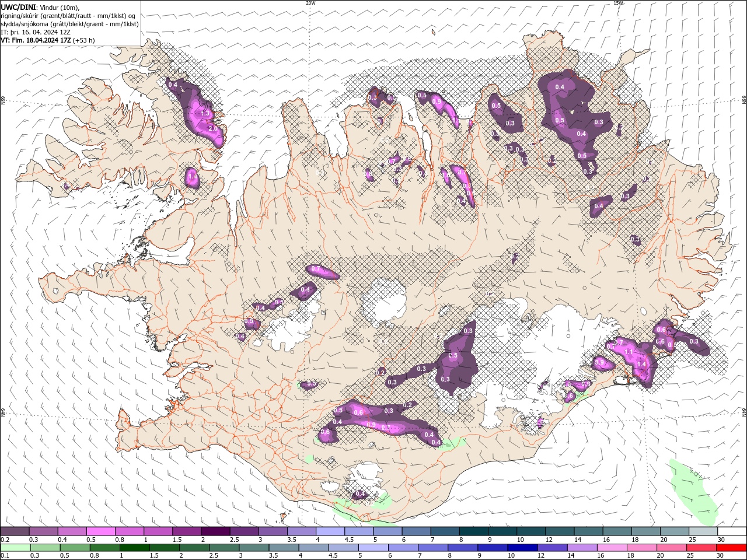Select the bright pink 0.5 swatch on upper scale
The height and width of the screenshot is (560, 747).
(x=101, y=531)
